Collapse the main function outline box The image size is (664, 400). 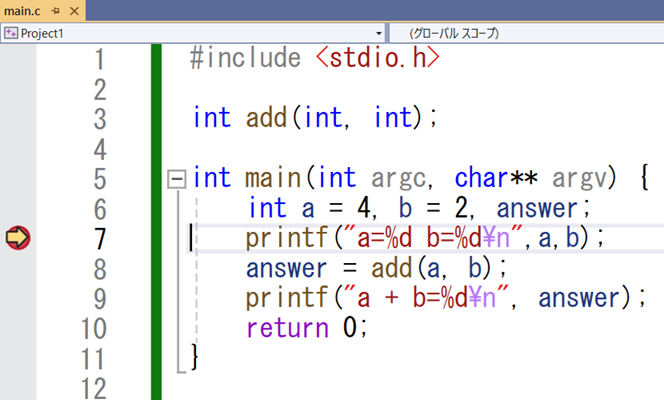click(x=178, y=179)
